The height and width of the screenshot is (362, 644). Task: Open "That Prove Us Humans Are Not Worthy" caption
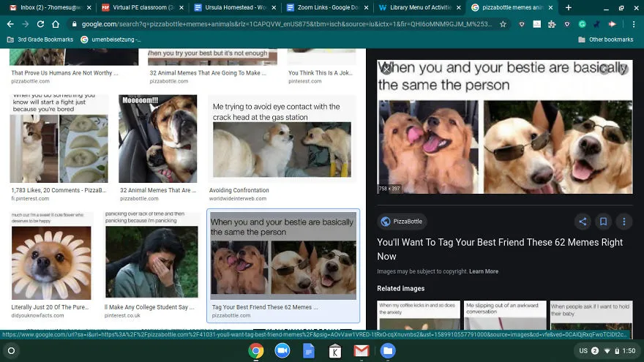click(x=64, y=73)
